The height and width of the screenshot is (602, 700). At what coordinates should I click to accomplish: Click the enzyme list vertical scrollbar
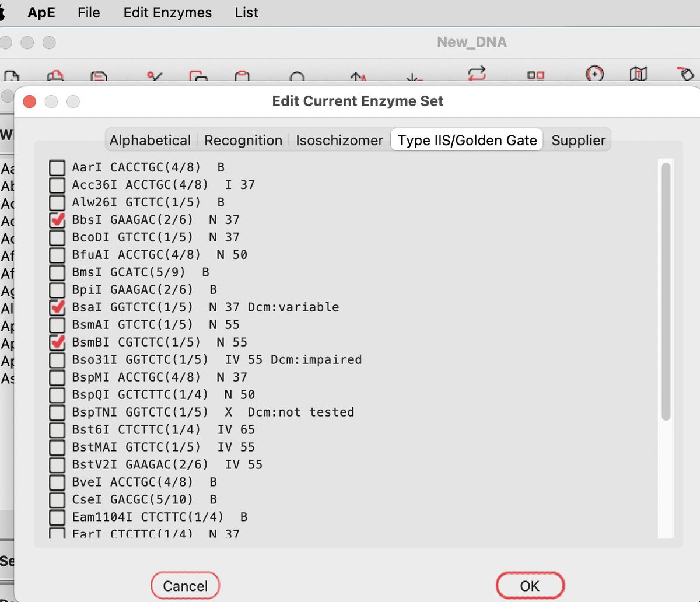coord(666,291)
